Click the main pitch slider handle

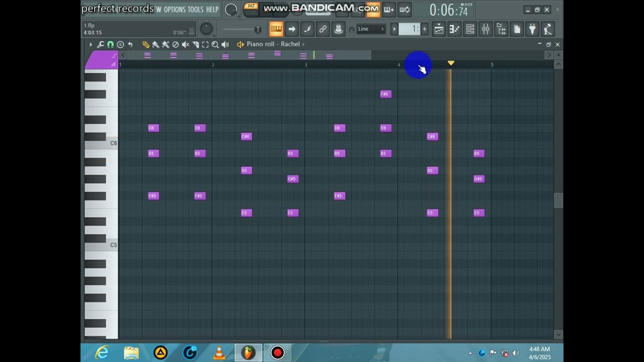pos(258,29)
